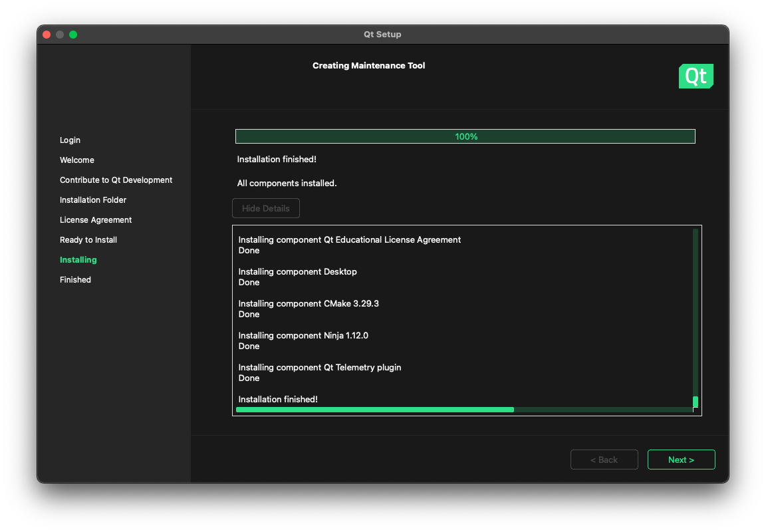Click the green zoom window button
The image size is (766, 532).
point(73,35)
